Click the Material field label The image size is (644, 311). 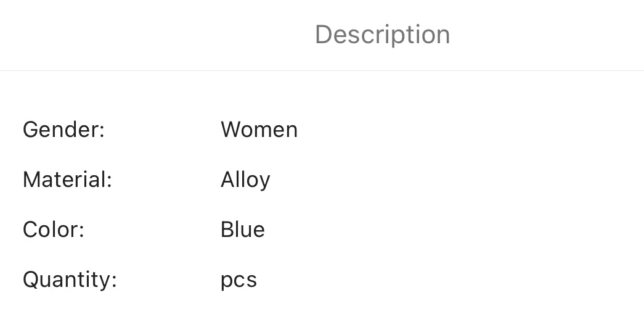pos(67,180)
